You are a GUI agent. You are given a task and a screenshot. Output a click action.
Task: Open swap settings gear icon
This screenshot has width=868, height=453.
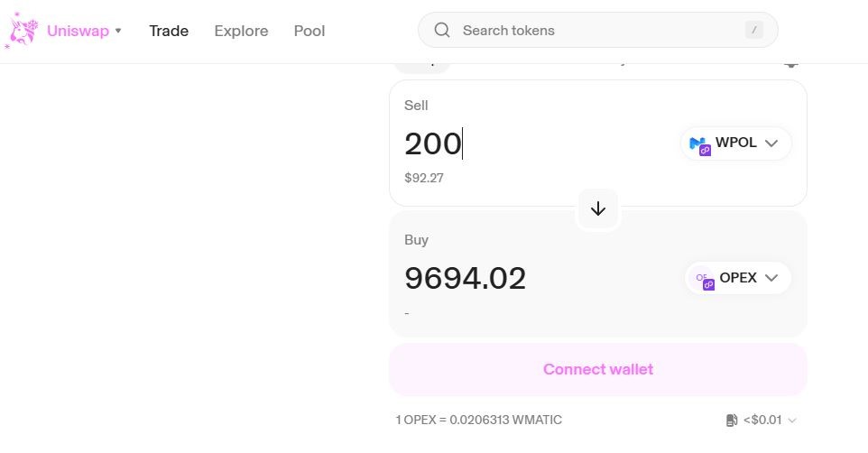[x=791, y=65]
